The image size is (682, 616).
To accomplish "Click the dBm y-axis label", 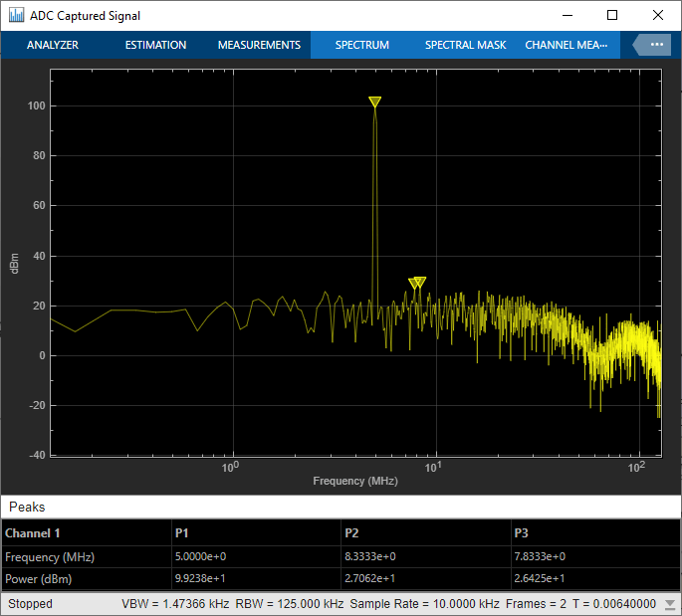I will click(14, 264).
